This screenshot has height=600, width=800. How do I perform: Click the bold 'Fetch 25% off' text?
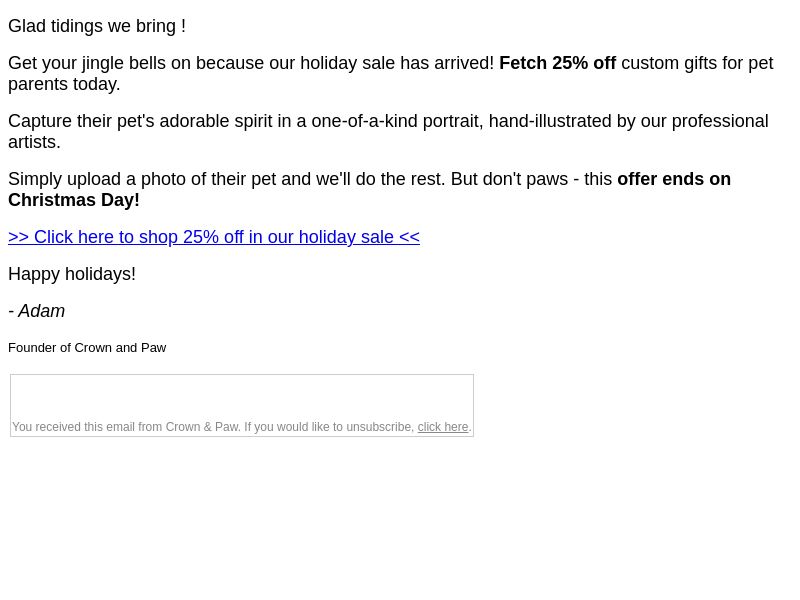[x=558, y=63]
